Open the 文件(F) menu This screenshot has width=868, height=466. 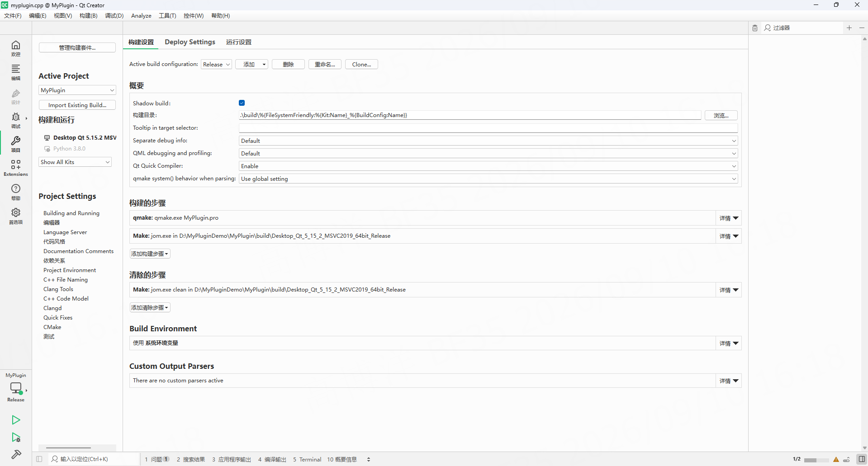[x=13, y=16]
